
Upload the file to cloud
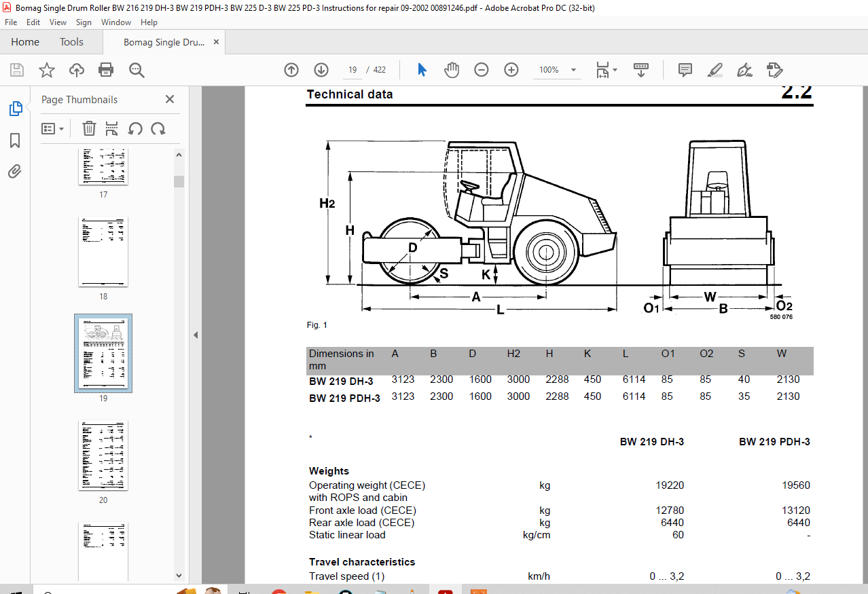click(77, 70)
